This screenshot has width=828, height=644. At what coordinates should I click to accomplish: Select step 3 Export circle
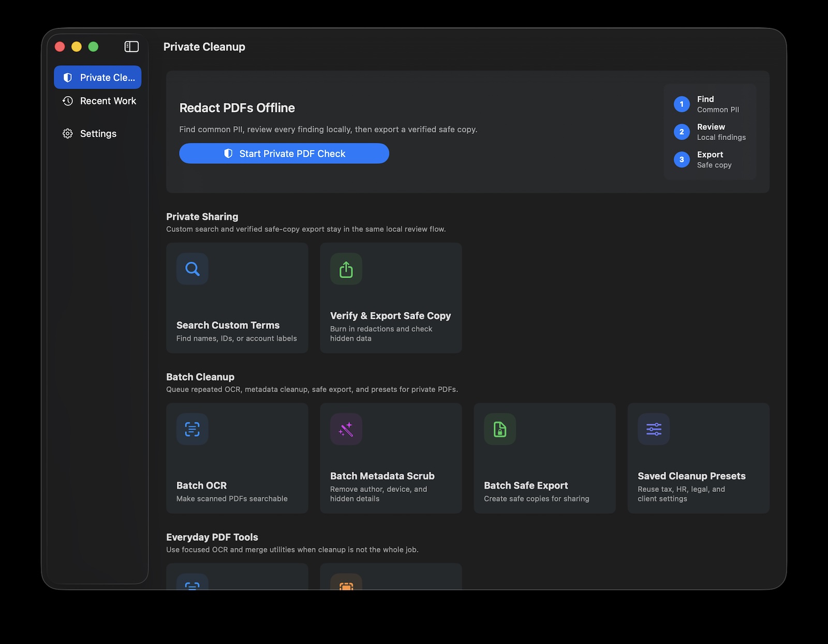pyautogui.click(x=682, y=159)
